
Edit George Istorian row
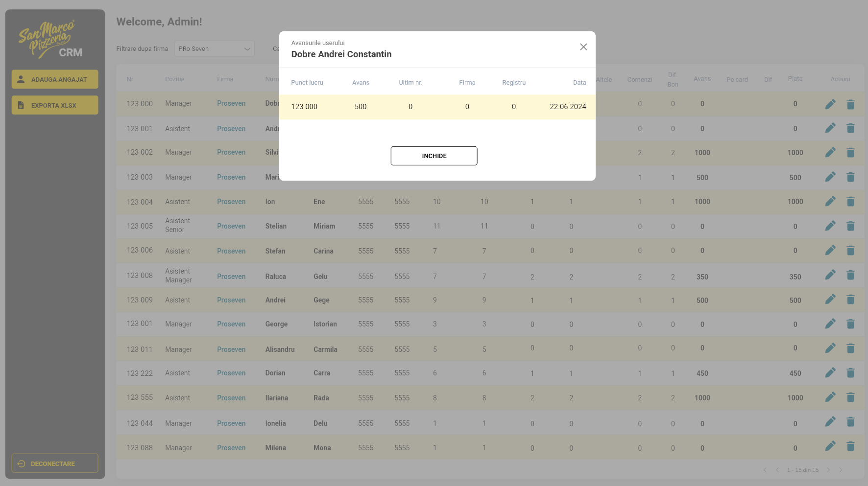click(830, 324)
